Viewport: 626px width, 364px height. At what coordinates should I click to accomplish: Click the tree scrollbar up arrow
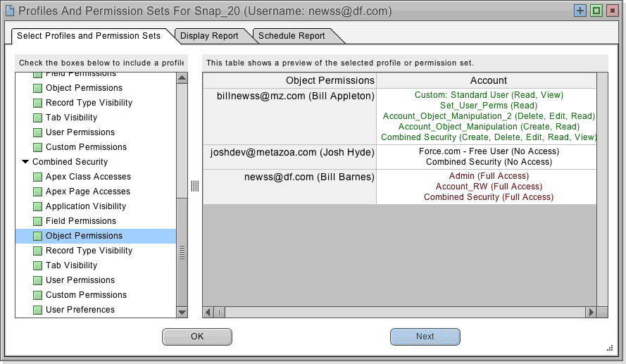click(182, 78)
